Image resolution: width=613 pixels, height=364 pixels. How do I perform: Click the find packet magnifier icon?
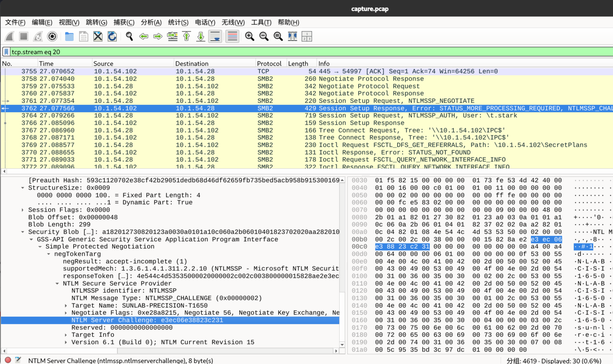129,36
